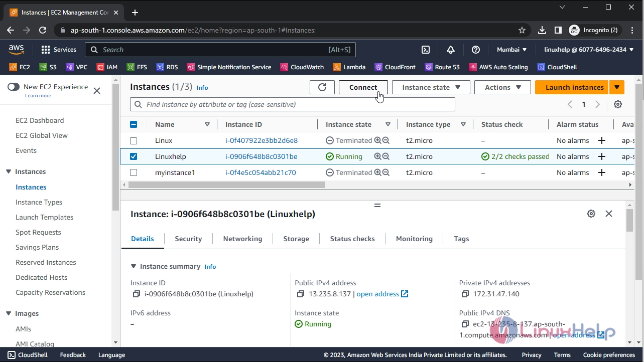The image size is (644, 362).
Task: Reload the browser page
Action: (x=43, y=30)
